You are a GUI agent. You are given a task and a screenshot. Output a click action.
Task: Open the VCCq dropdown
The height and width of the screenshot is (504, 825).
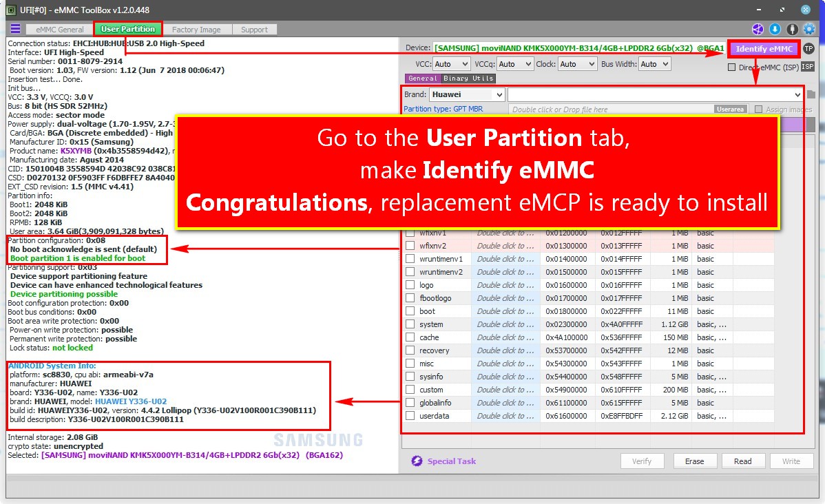pyautogui.click(x=515, y=64)
